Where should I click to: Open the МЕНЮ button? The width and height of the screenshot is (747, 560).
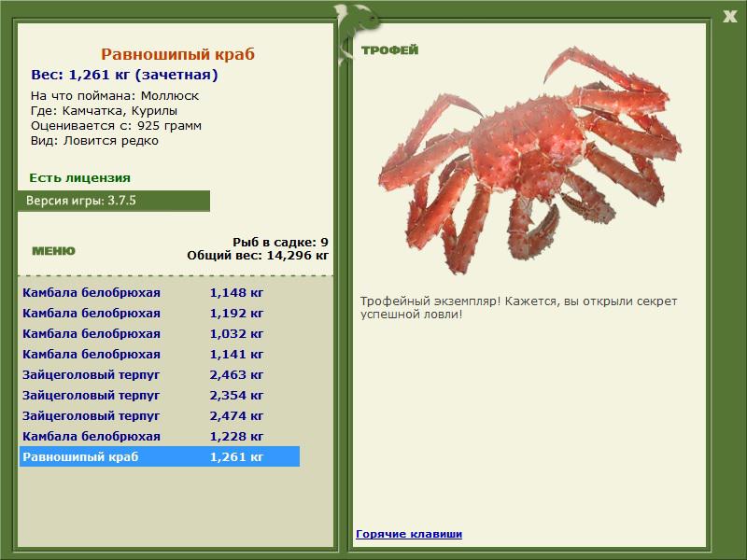coord(53,251)
